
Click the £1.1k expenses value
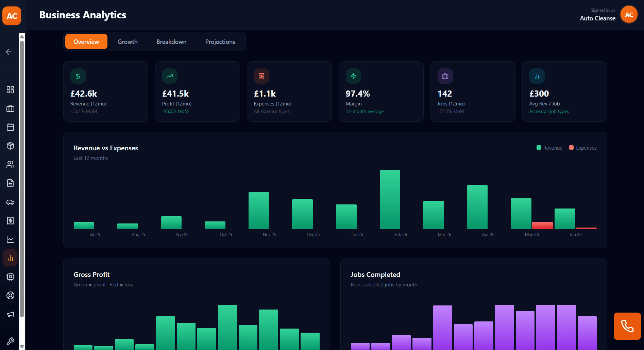coord(265,94)
